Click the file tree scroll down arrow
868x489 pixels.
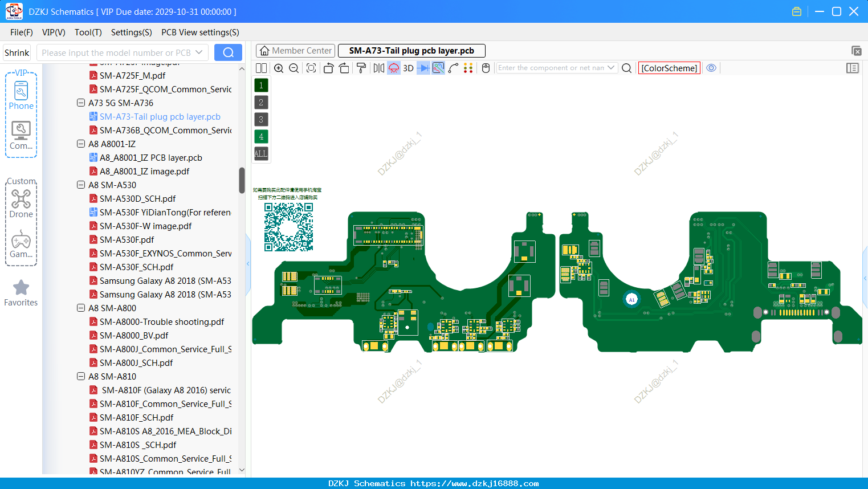242,470
